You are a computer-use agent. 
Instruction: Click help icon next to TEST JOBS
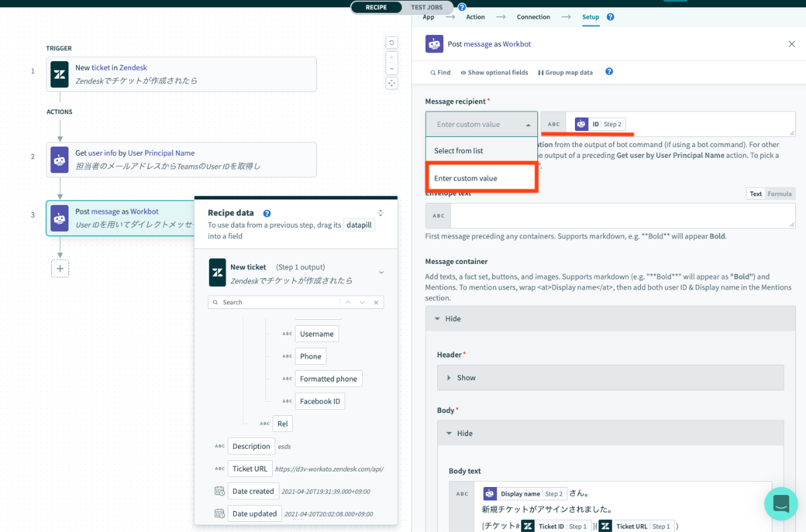point(462,7)
